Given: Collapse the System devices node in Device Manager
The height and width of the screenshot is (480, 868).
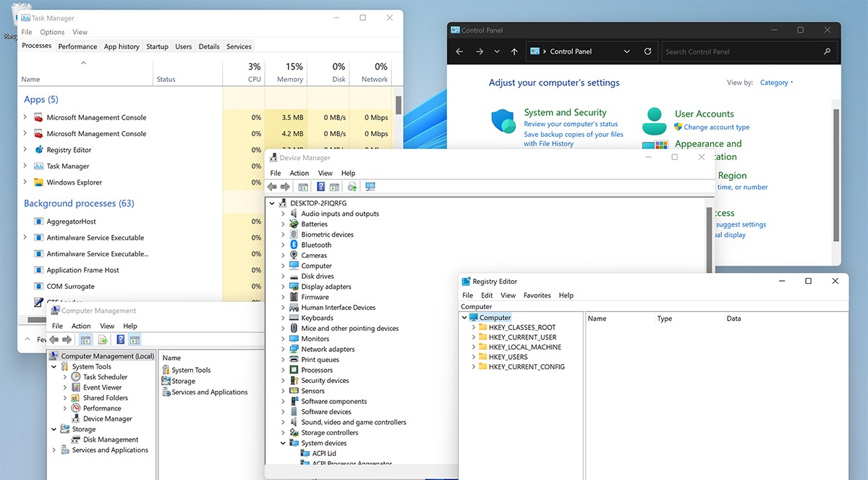Looking at the screenshot, I should tap(283, 443).
